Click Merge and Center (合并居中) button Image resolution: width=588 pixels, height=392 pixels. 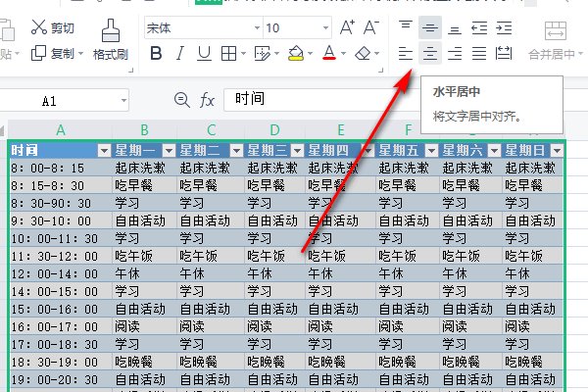(555, 41)
